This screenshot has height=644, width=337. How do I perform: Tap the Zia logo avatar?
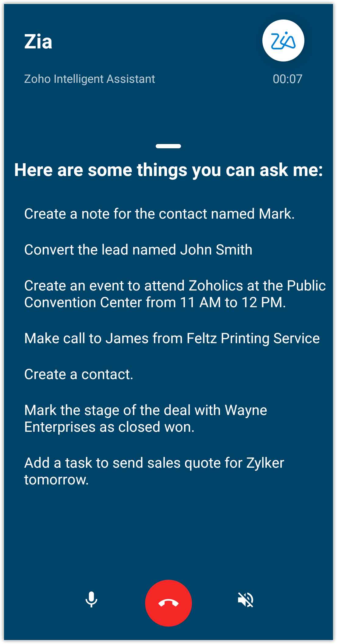point(283,40)
